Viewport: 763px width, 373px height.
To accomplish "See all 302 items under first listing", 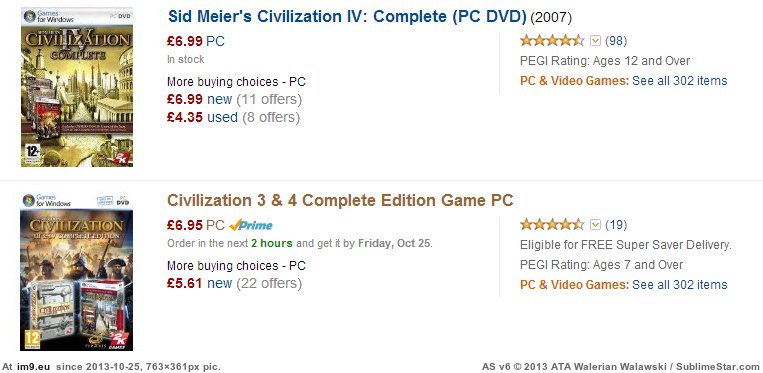I will tap(679, 81).
